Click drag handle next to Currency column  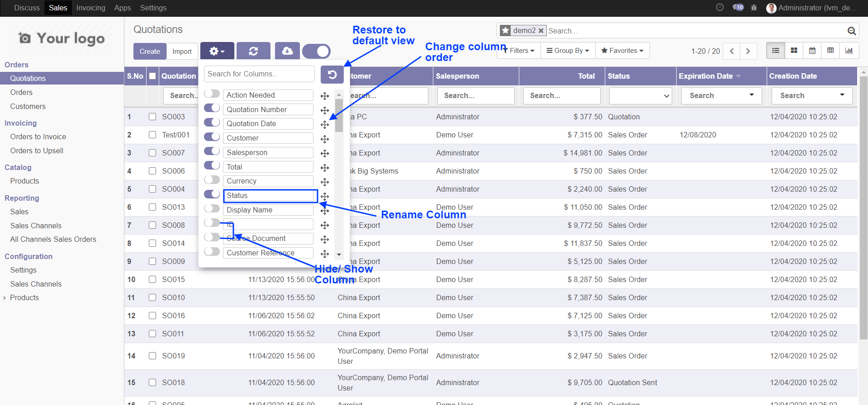click(x=325, y=182)
